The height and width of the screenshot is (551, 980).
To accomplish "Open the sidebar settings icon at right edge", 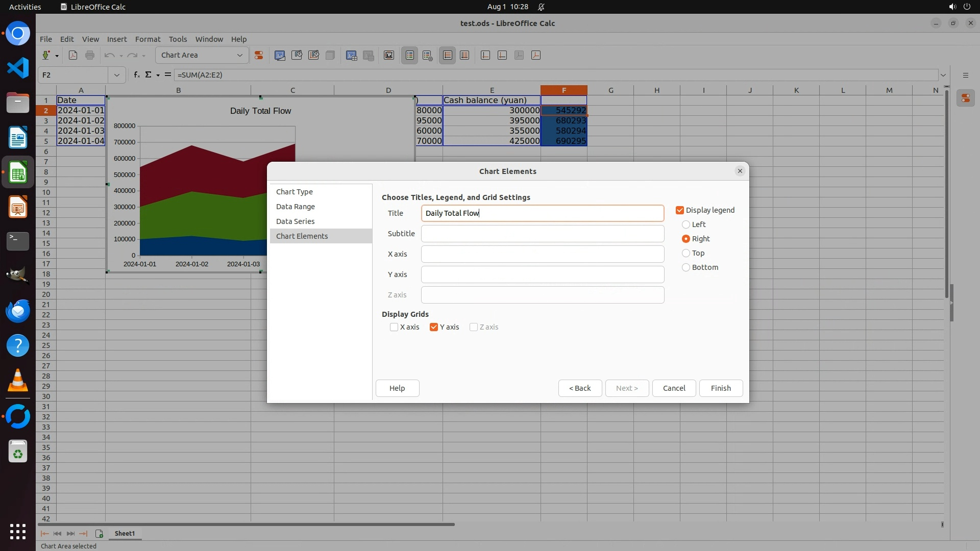I will pyautogui.click(x=965, y=75).
